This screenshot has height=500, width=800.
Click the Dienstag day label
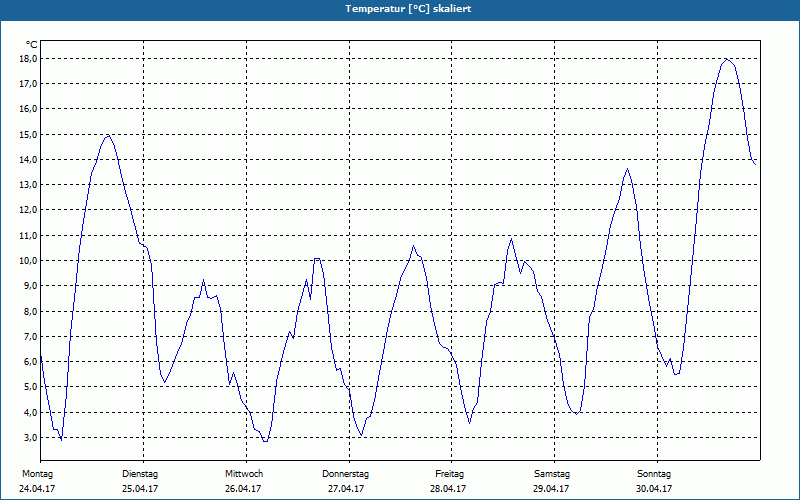point(140,474)
